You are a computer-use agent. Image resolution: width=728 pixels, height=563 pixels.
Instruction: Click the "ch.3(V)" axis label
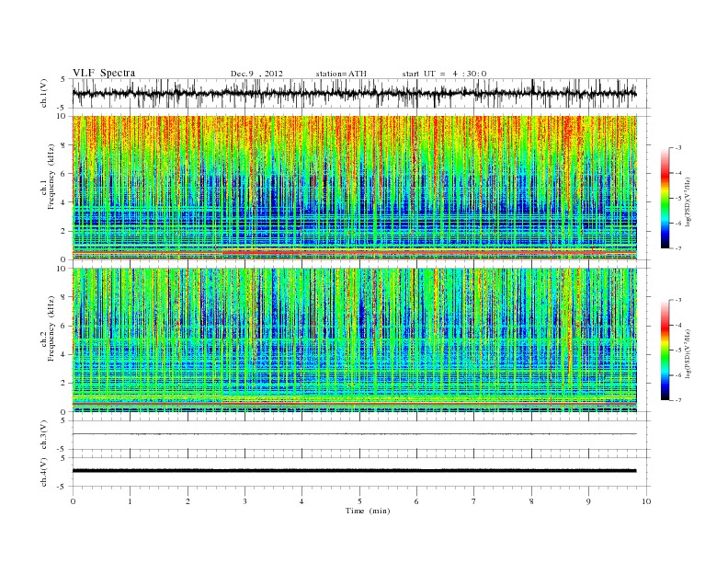43,435
